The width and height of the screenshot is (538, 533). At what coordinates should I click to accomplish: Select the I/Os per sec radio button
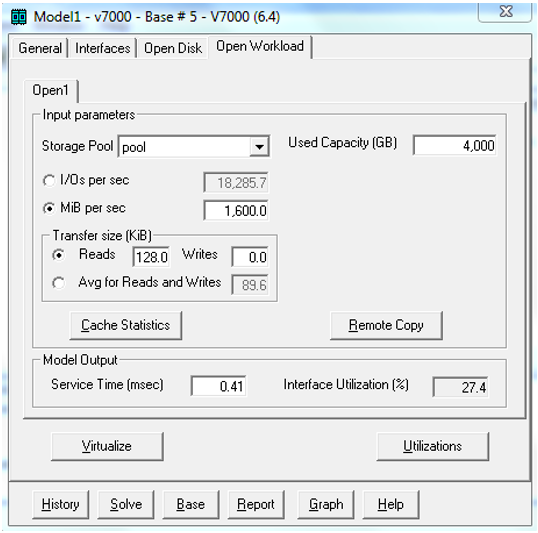pyautogui.click(x=49, y=181)
